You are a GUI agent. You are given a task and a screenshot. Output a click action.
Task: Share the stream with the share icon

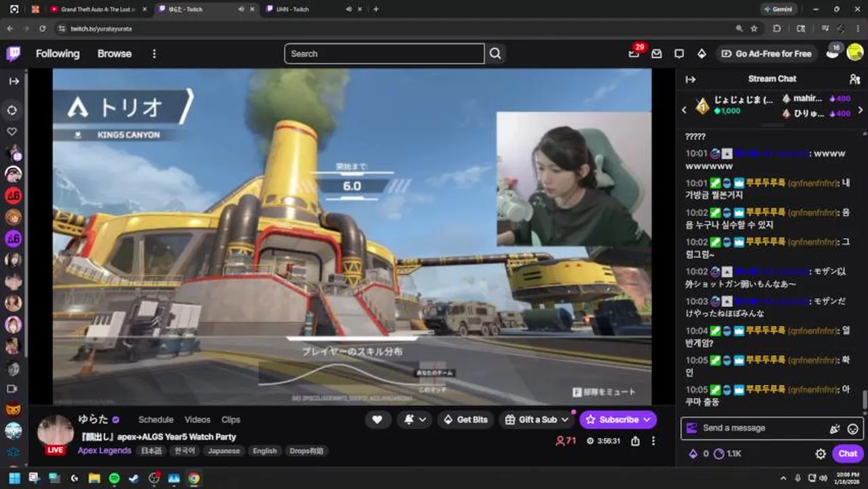(x=635, y=441)
